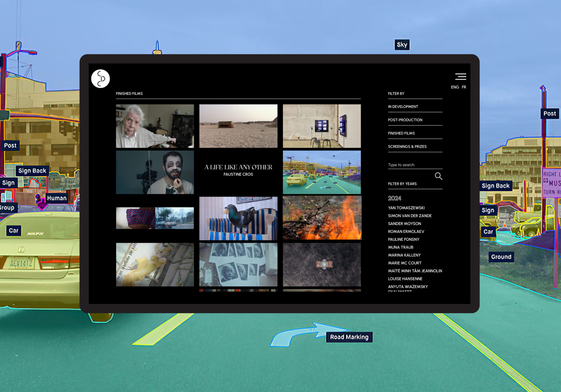The width and height of the screenshot is (561, 392).
Task: Select the 2024 year filter
Action: 395,198
